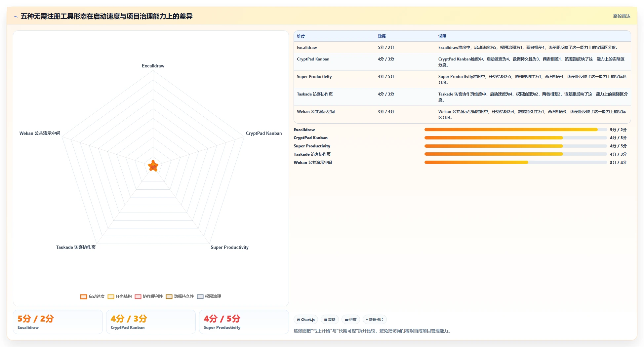
Task: Open the CryptPad Kanban 4分 / 3分 data card
Action: click(151, 322)
